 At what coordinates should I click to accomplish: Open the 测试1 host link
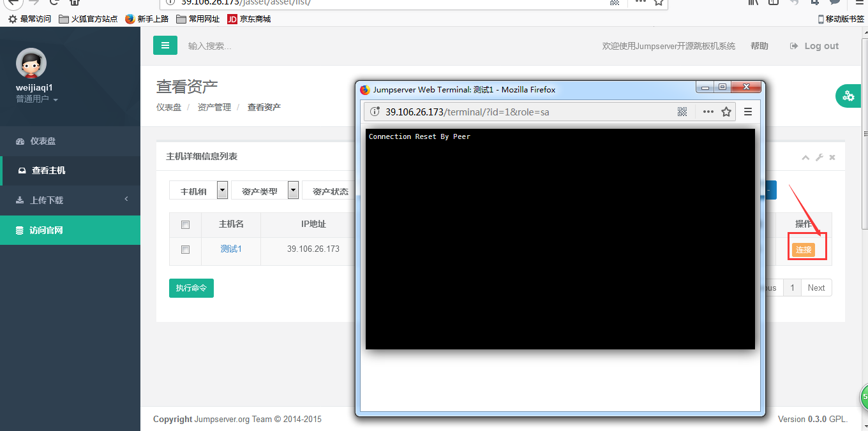(x=231, y=249)
